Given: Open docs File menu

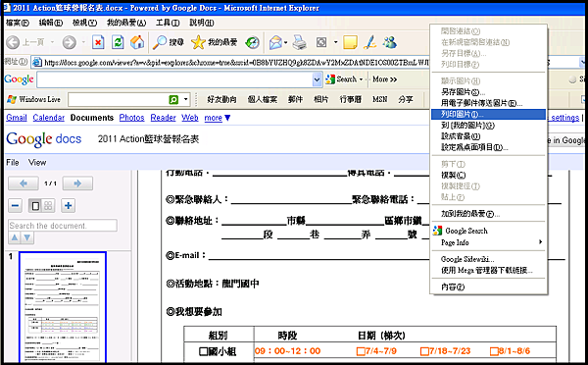Looking at the screenshot, I should coord(13,163).
